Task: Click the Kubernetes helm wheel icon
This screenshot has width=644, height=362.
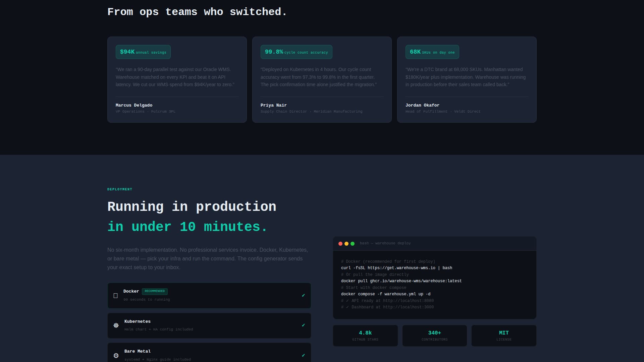Action: 116,325
